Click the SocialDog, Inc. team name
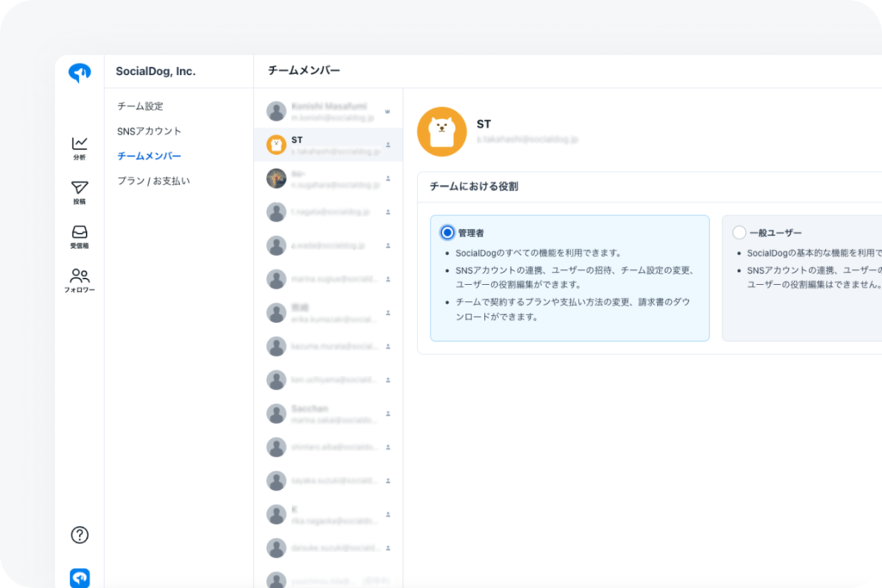The image size is (882, 588). (x=156, y=71)
